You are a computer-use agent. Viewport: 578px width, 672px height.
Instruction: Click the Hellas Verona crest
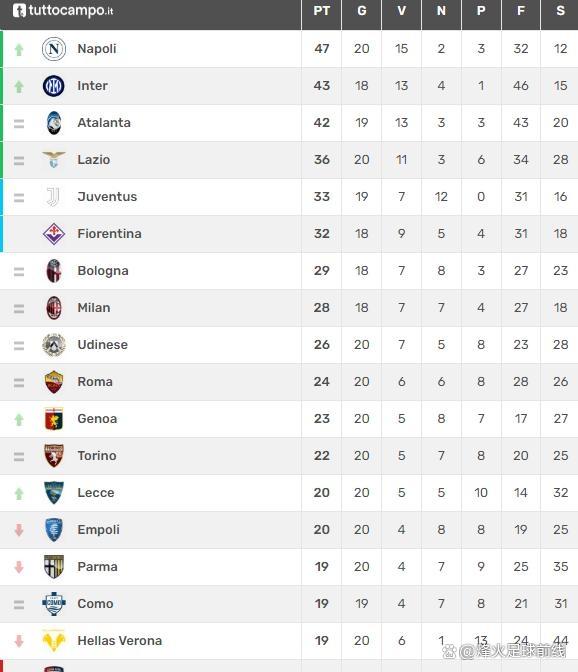pyautogui.click(x=54, y=641)
